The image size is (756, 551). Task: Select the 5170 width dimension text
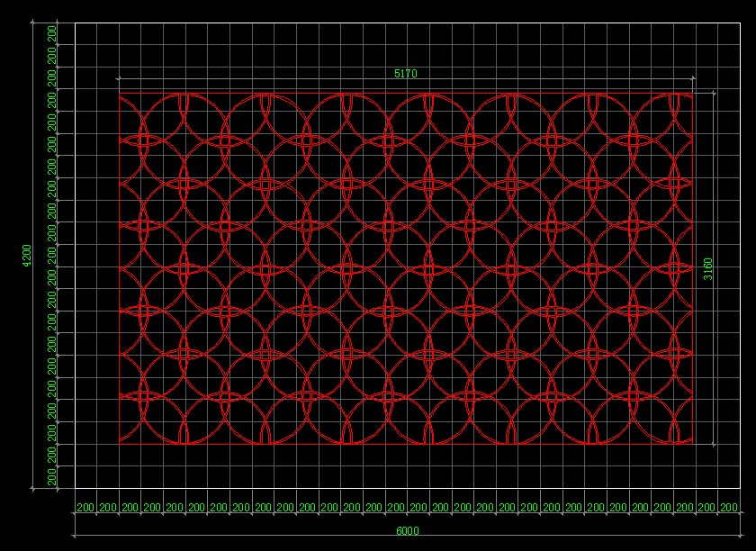[x=406, y=73]
